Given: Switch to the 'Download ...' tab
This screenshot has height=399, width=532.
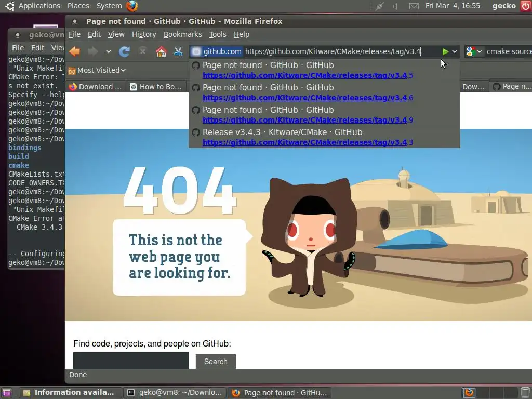Looking at the screenshot, I should [95, 87].
